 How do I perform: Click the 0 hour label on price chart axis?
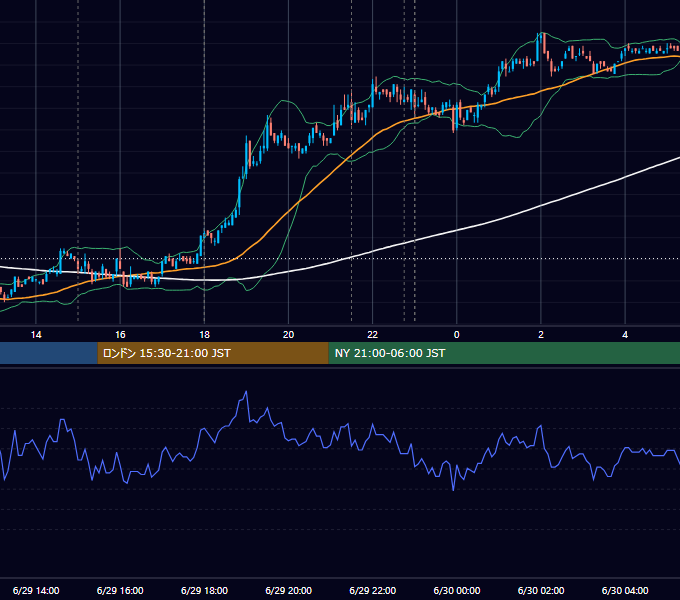pyautogui.click(x=457, y=335)
